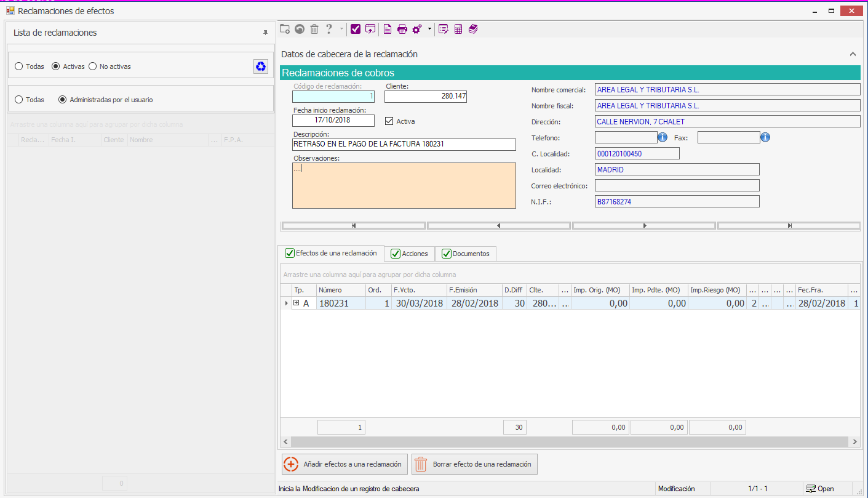Click 'Añadir efectos a una reclamación' button
This screenshot has height=498, width=868.
pos(345,464)
